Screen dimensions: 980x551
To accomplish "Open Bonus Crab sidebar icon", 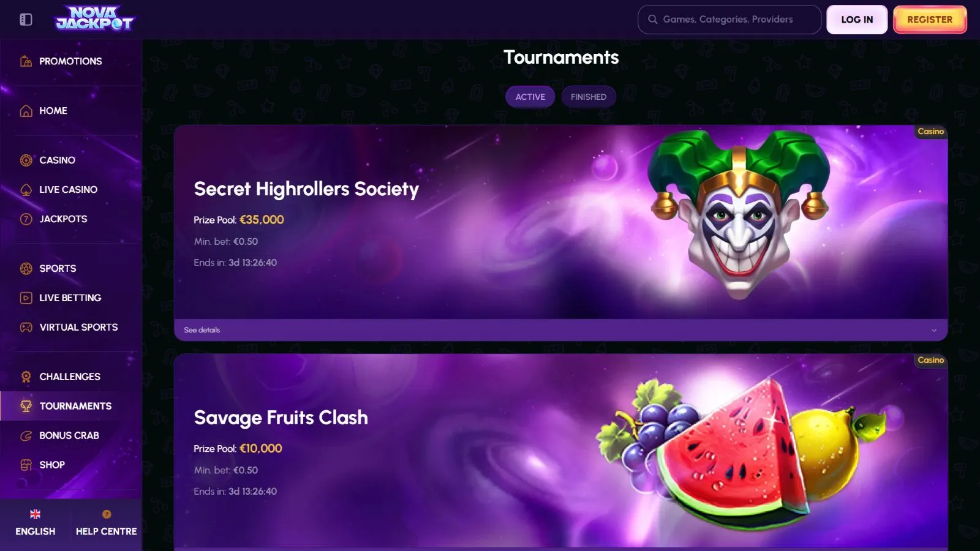I will [26, 436].
